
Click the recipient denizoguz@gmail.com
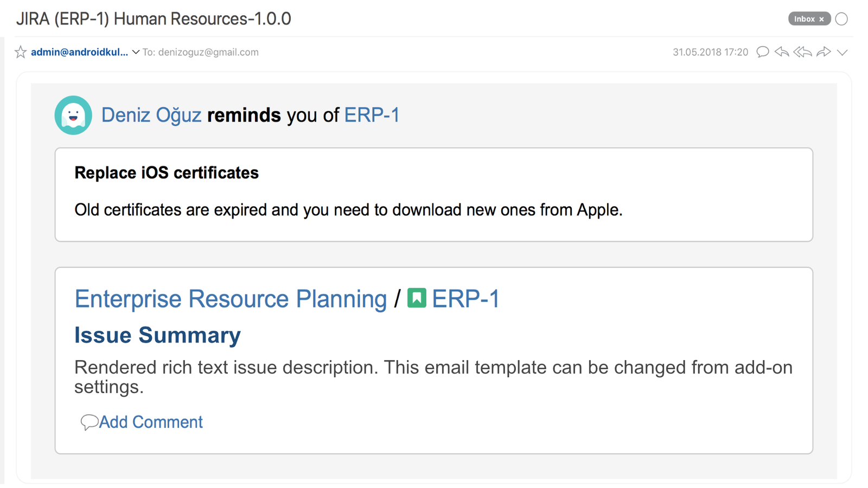pos(208,52)
